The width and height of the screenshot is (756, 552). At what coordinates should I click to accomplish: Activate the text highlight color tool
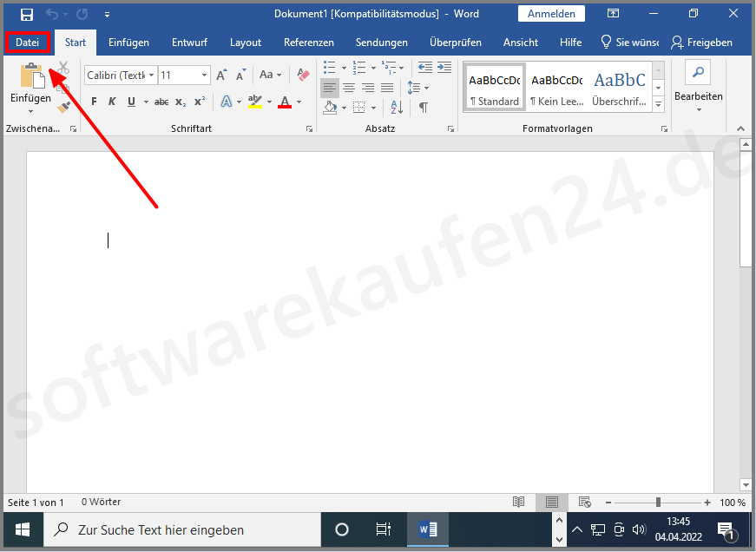255,102
